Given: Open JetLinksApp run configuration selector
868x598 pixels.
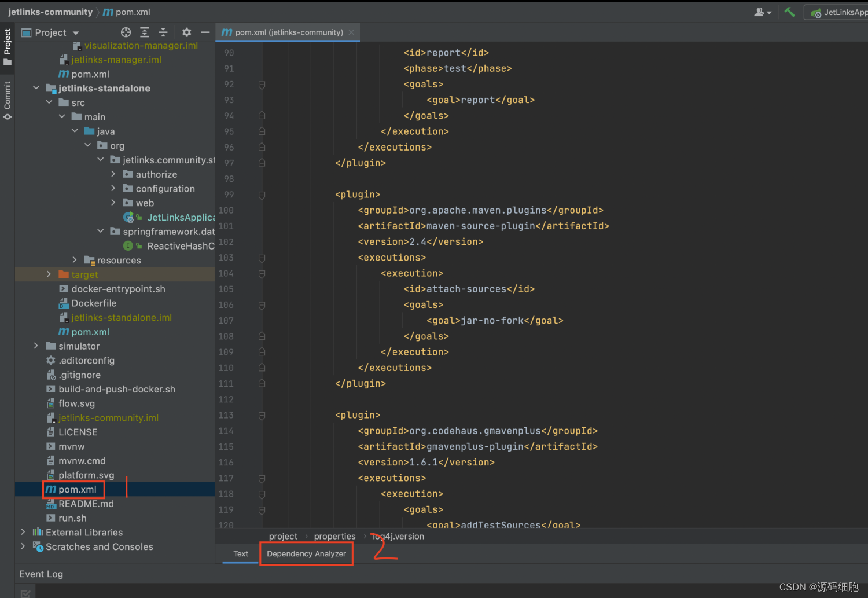Looking at the screenshot, I should click(x=838, y=12).
